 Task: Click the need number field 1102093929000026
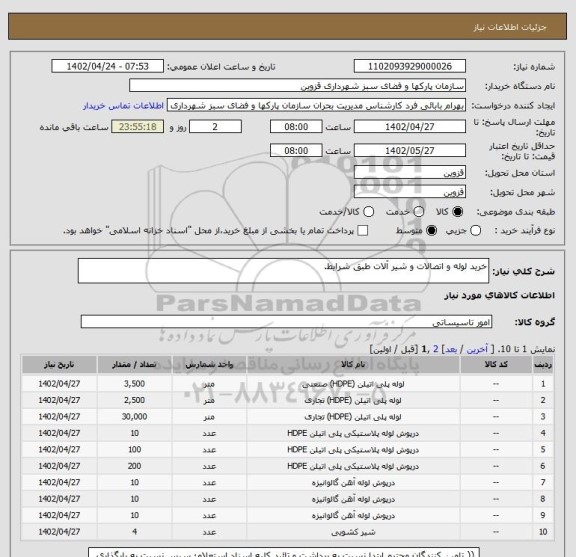pyautogui.click(x=410, y=67)
